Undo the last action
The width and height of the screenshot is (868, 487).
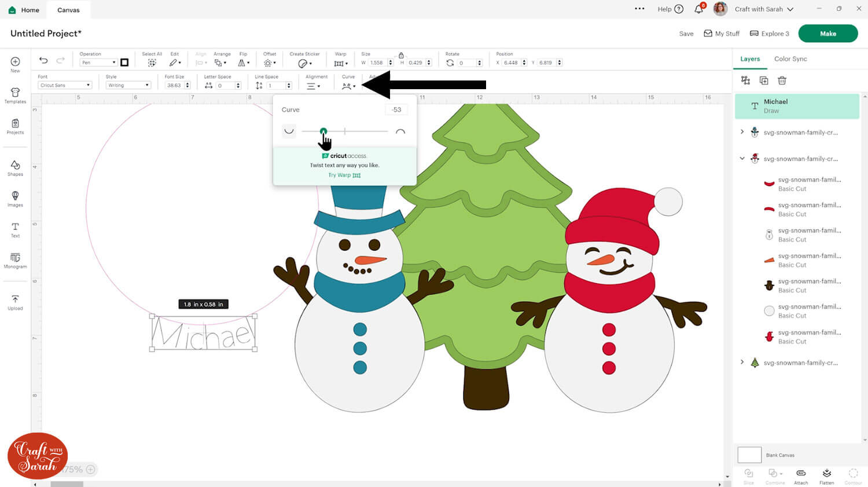[43, 60]
